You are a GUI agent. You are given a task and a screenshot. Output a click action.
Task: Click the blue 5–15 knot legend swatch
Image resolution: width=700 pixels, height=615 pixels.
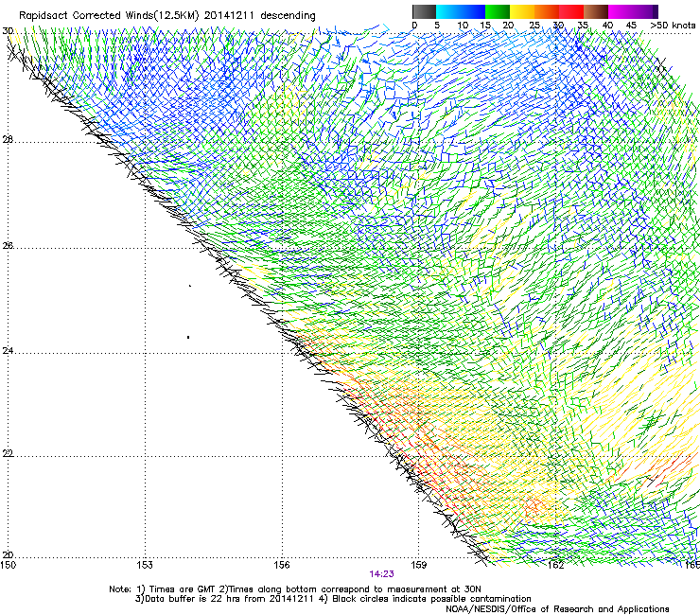pyautogui.click(x=461, y=11)
